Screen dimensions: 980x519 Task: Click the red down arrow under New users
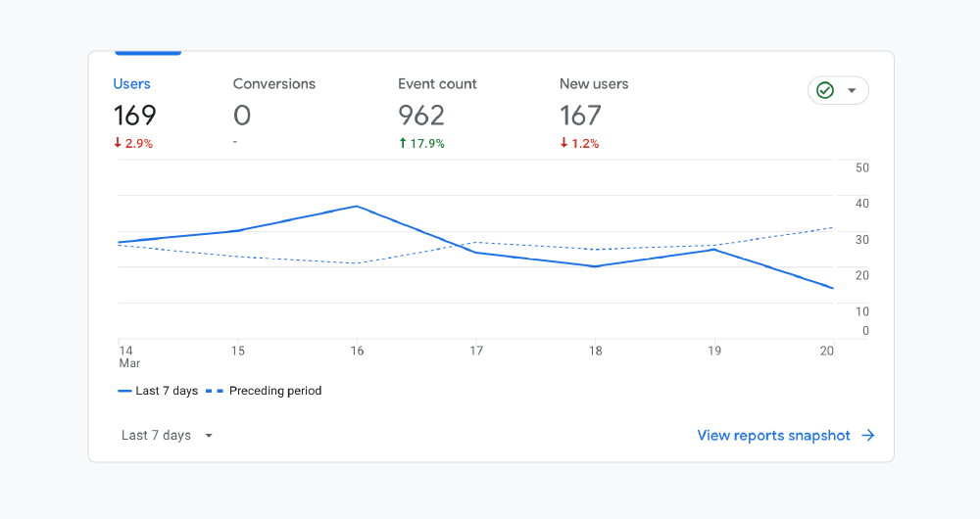(x=564, y=143)
